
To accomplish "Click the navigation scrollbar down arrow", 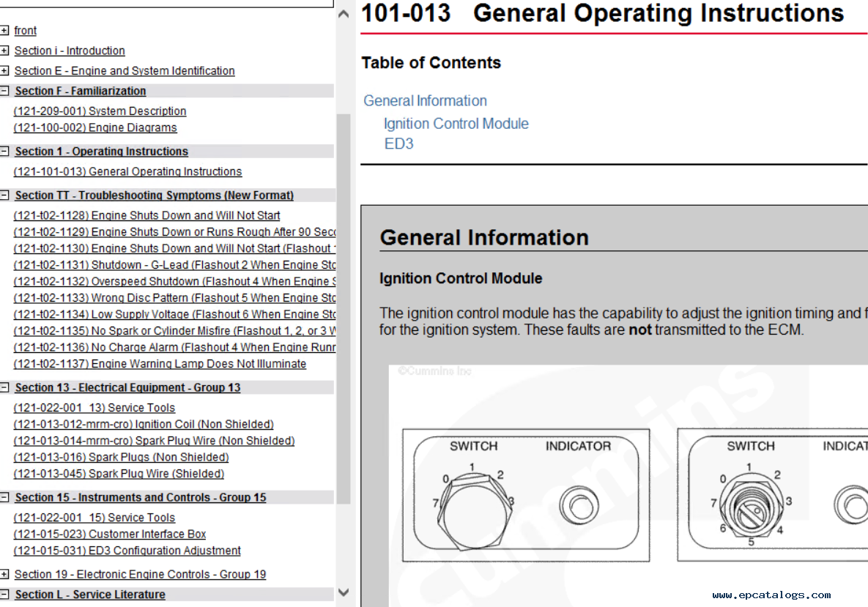I will (x=344, y=592).
